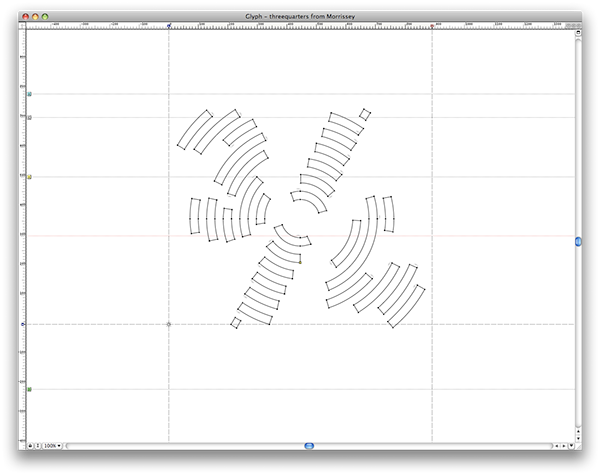Select the red right sidebearing marker on ruler
The image size is (600, 475).
[x=432, y=26]
